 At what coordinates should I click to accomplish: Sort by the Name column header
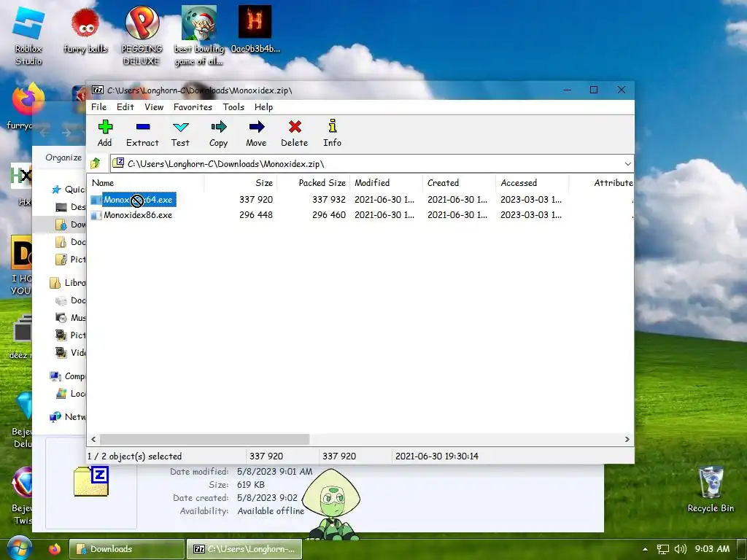click(x=147, y=183)
